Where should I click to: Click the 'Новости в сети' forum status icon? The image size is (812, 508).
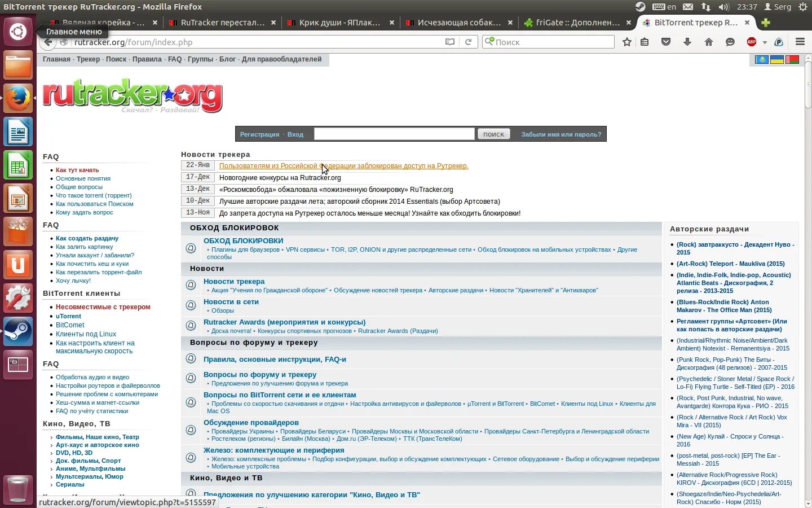click(191, 305)
